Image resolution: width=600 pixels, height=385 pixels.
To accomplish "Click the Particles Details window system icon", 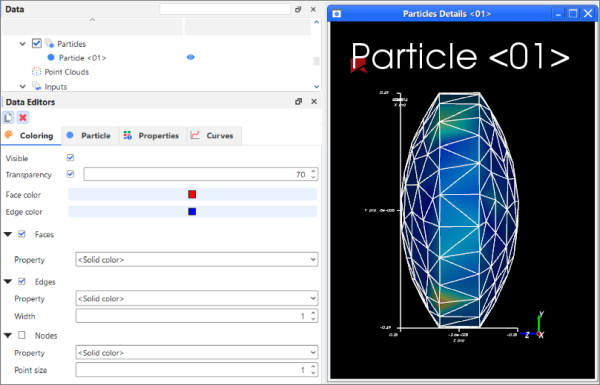I will point(337,14).
